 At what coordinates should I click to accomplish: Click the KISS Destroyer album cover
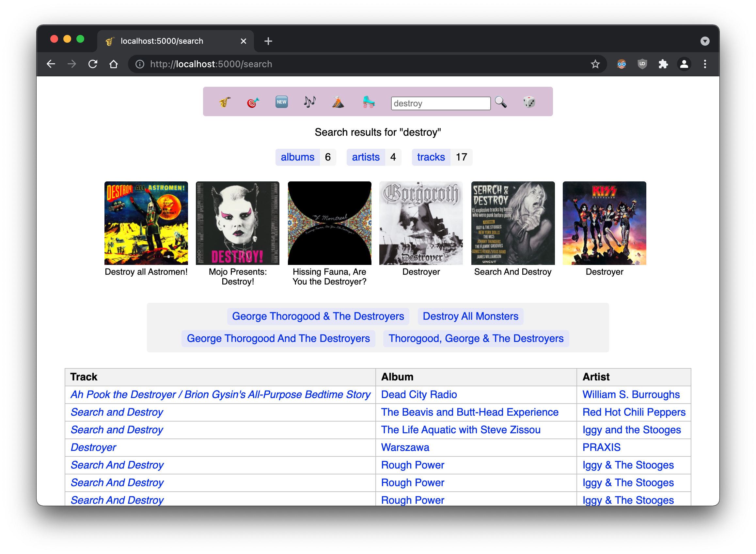(x=604, y=223)
